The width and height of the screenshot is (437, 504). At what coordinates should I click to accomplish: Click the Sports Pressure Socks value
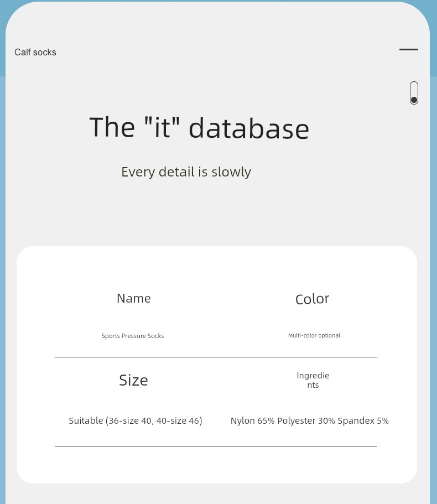(133, 336)
